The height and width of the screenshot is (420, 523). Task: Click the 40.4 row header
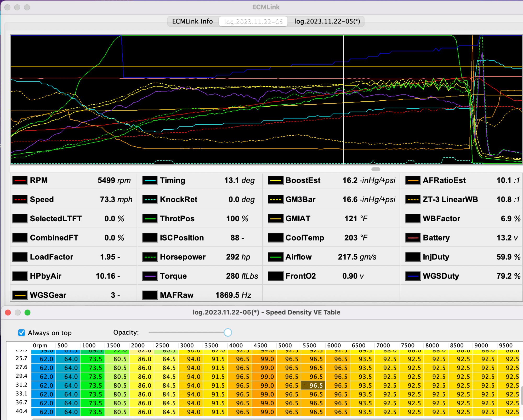[21, 411]
